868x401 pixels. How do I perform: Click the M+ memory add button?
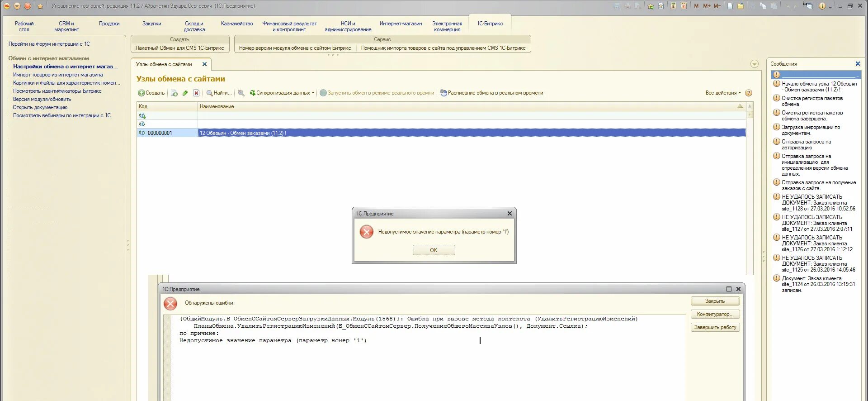(x=707, y=6)
